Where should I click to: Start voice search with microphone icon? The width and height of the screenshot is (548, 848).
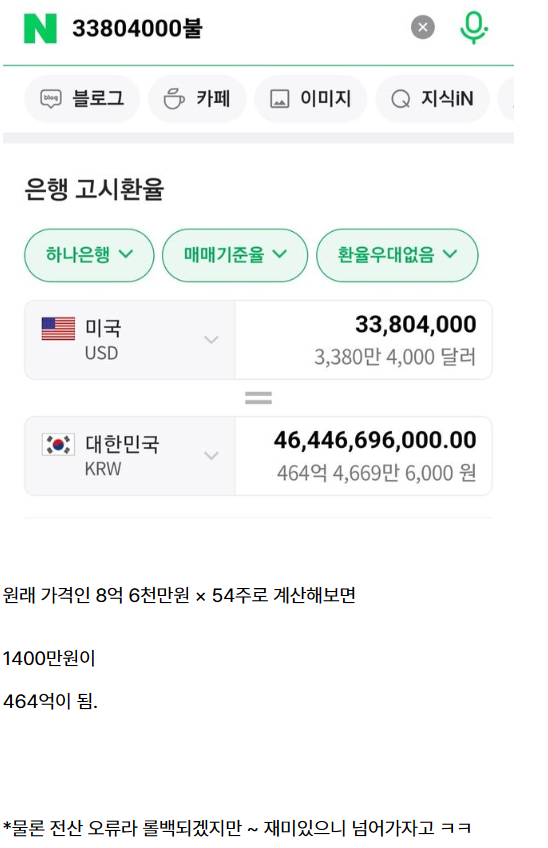click(x=473, y=28)
